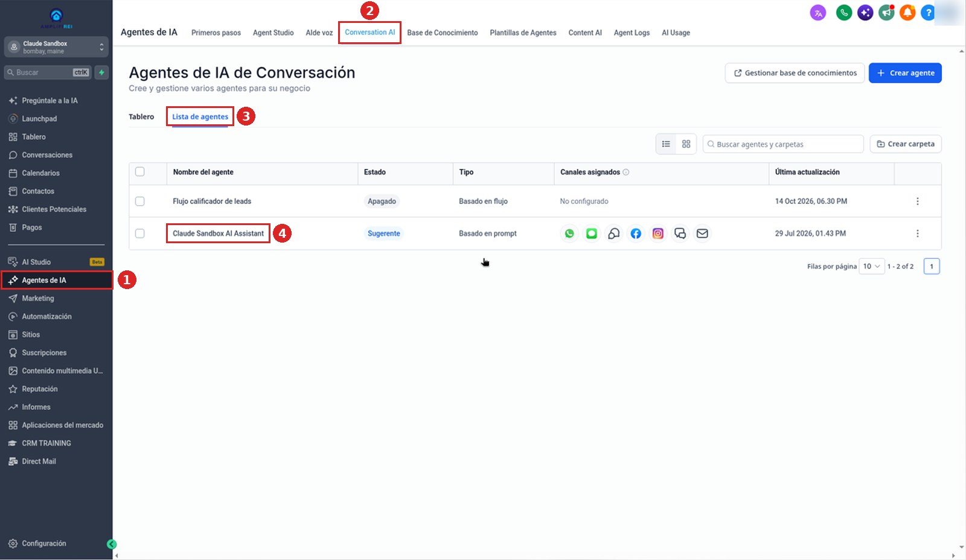This screenshot has width=966, height=560.
Task: Select the Lista de agentes sub-tab
Action: [x=200, y=117]
